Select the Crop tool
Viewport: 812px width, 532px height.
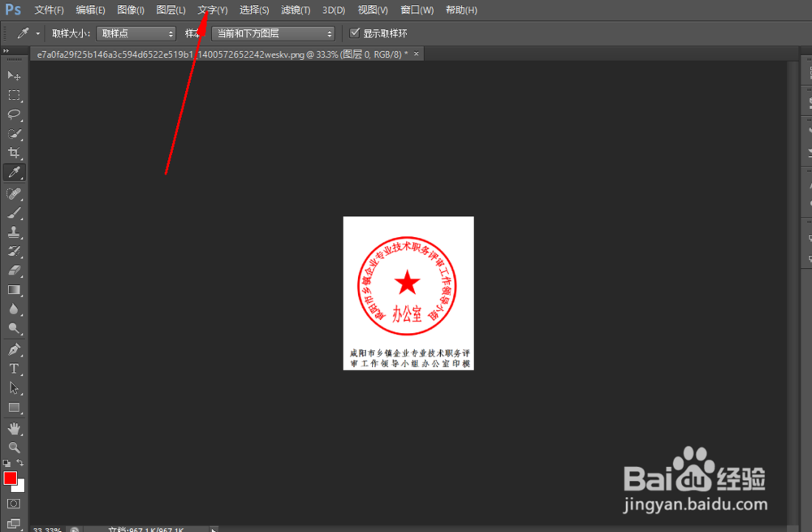click(x=14, y=153)
